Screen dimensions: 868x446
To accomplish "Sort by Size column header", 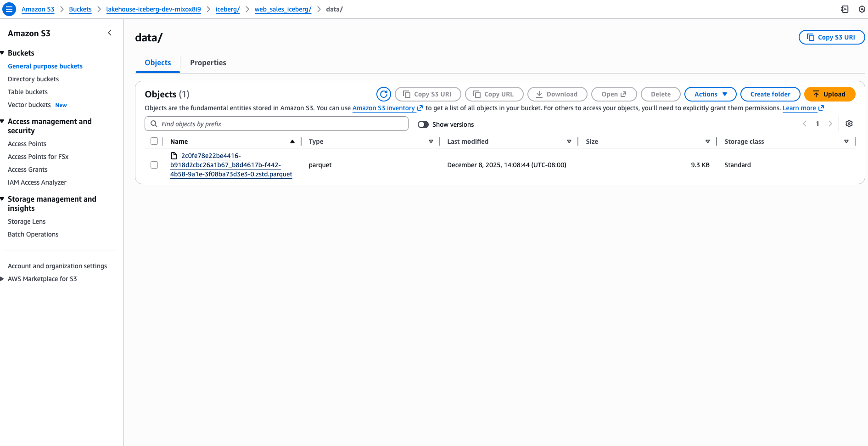I will tap(592, 141).
